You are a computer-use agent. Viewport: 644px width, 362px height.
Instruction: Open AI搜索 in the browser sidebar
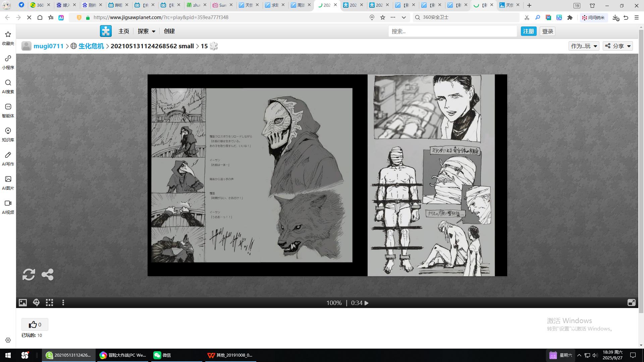pos(8,86)
